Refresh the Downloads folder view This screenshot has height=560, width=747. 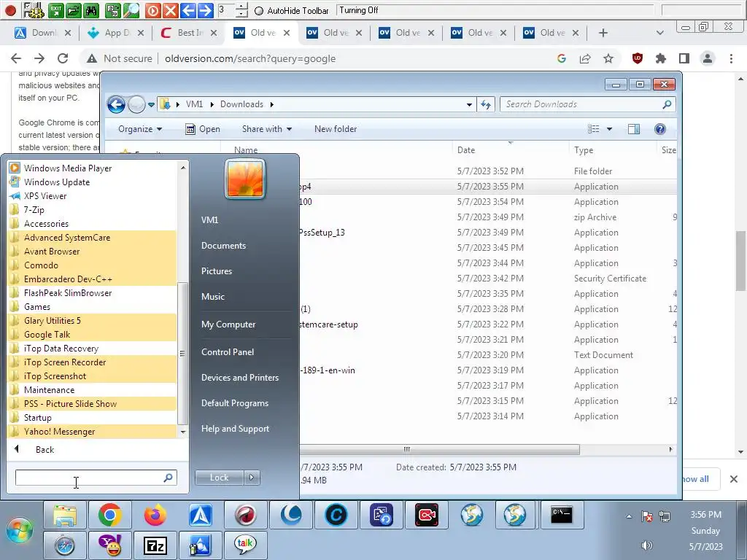[x=486, y=104]
